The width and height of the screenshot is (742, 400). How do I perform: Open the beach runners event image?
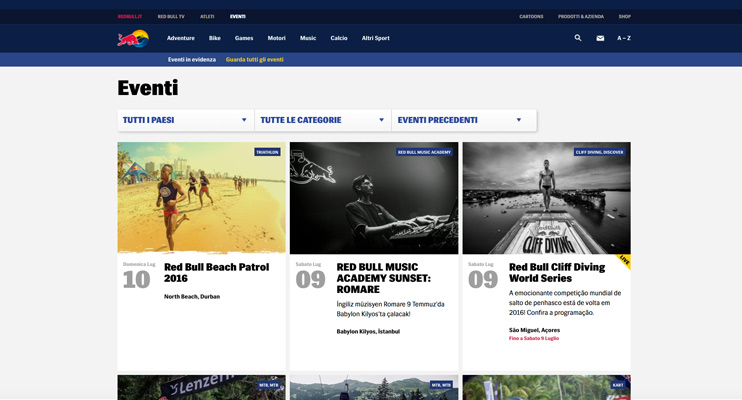202,198
